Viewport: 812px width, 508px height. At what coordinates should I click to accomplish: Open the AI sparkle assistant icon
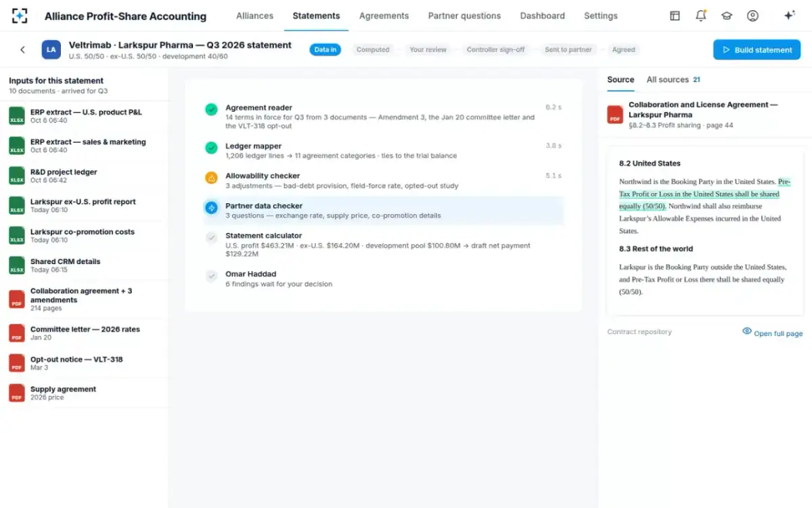pos(789,16)
